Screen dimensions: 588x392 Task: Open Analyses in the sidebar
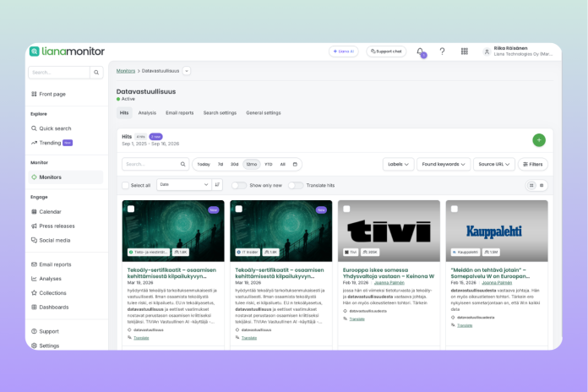(x=46, y=279)
